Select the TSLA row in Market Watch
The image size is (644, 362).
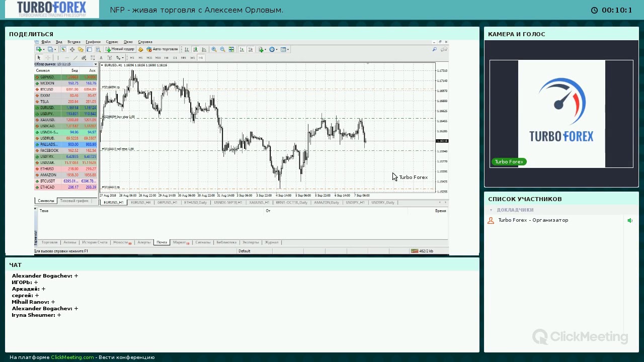(65, 102)
